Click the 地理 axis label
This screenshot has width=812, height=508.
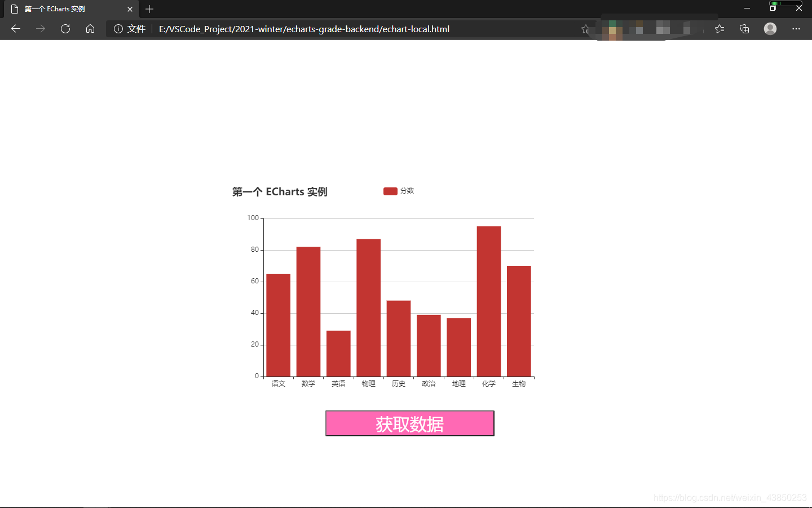459,384
